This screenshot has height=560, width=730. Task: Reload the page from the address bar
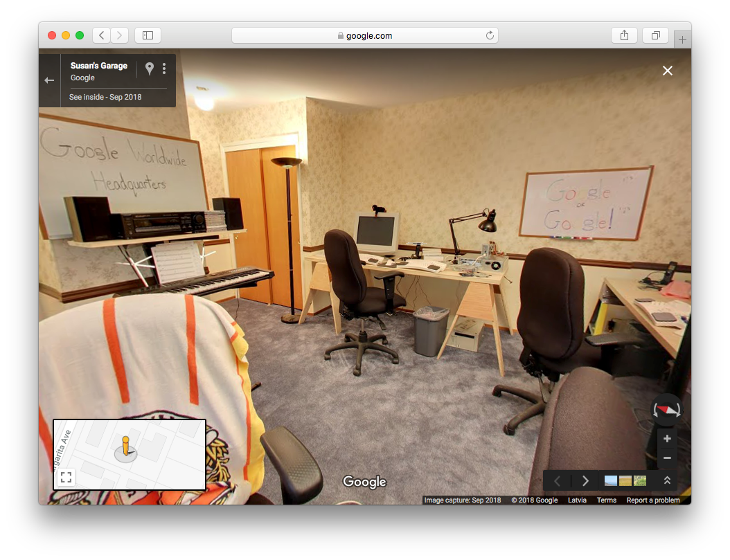[x=490, y=35]
